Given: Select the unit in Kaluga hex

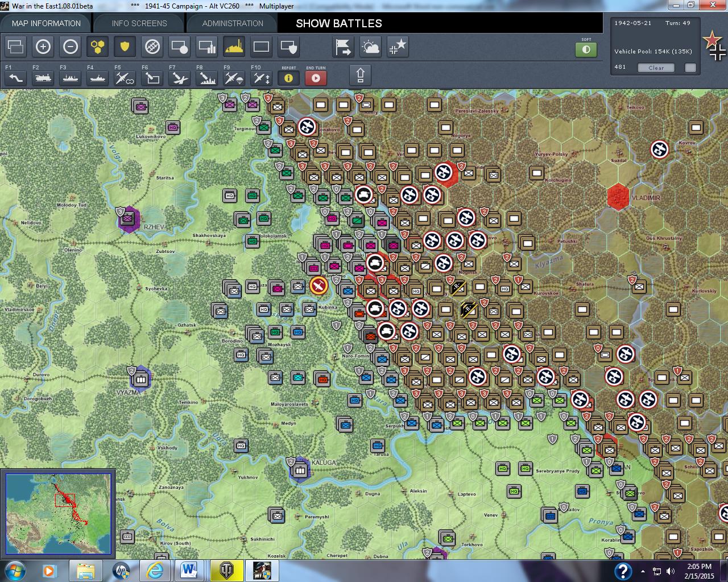Looking at the screenshot, I should [x=300, y=471].
